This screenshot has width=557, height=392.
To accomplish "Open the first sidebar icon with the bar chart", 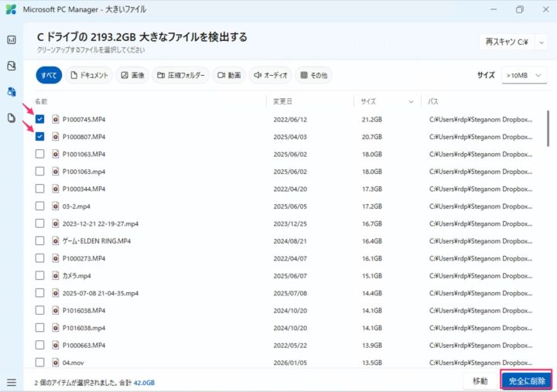I will (11, 39).
